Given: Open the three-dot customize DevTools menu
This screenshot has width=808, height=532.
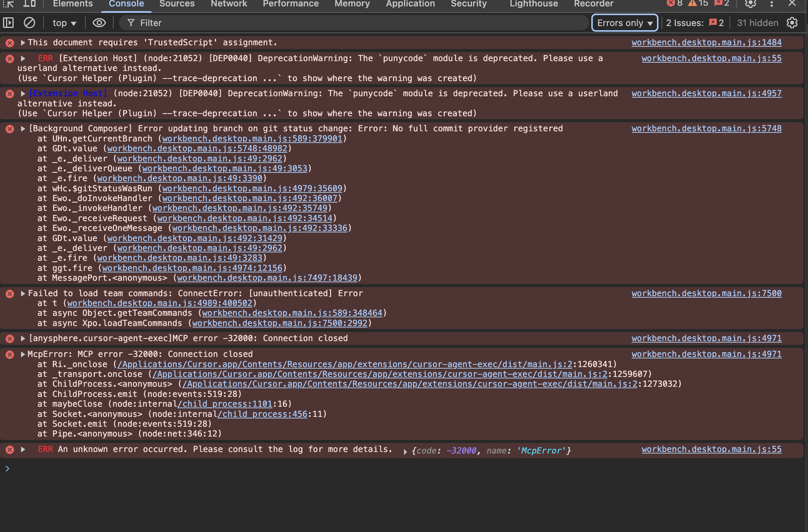Looking at the screenshot, I should click(771, 4).
